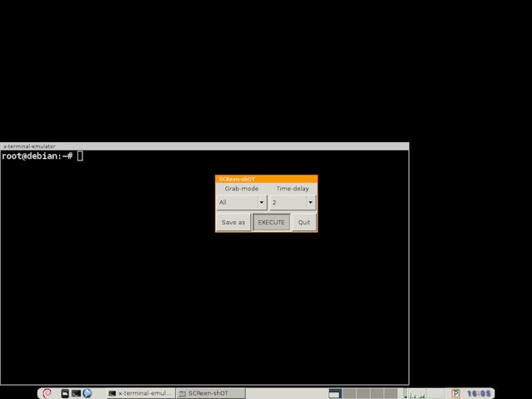This screenshot has width=532, height=399.
Task: Click the Grab-mode label
Action: click(x=242, y=189)
